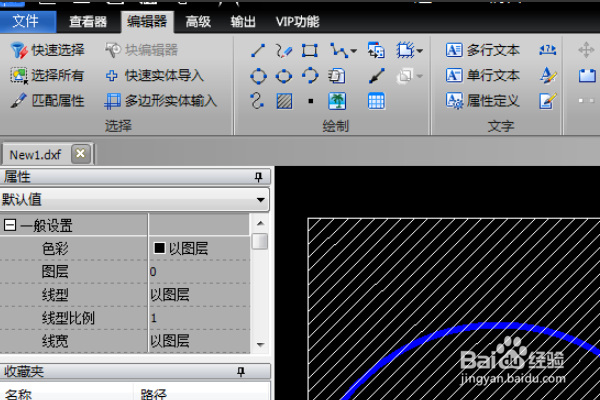This screenshot has width=600, height=400.
Task: Click Select All (选择所有)
Action: pos(47,75)
